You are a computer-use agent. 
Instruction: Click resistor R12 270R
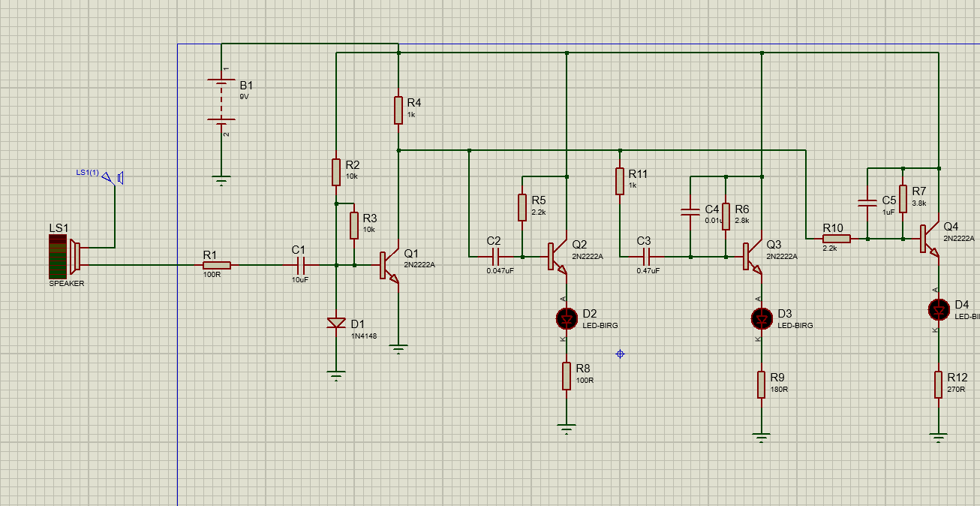938,384
